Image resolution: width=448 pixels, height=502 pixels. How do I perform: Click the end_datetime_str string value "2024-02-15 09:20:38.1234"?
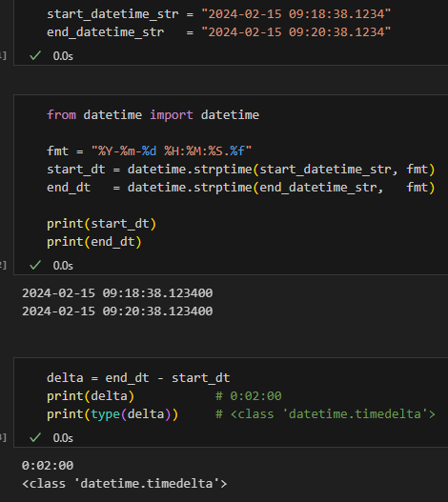296,32
